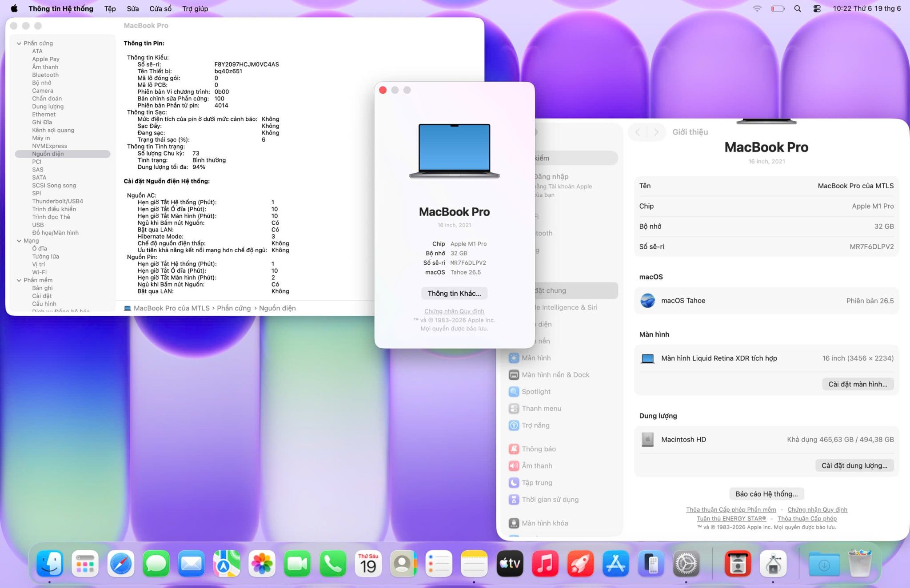Click the Báo cáo Hệ thống... button

pos(766,494)
